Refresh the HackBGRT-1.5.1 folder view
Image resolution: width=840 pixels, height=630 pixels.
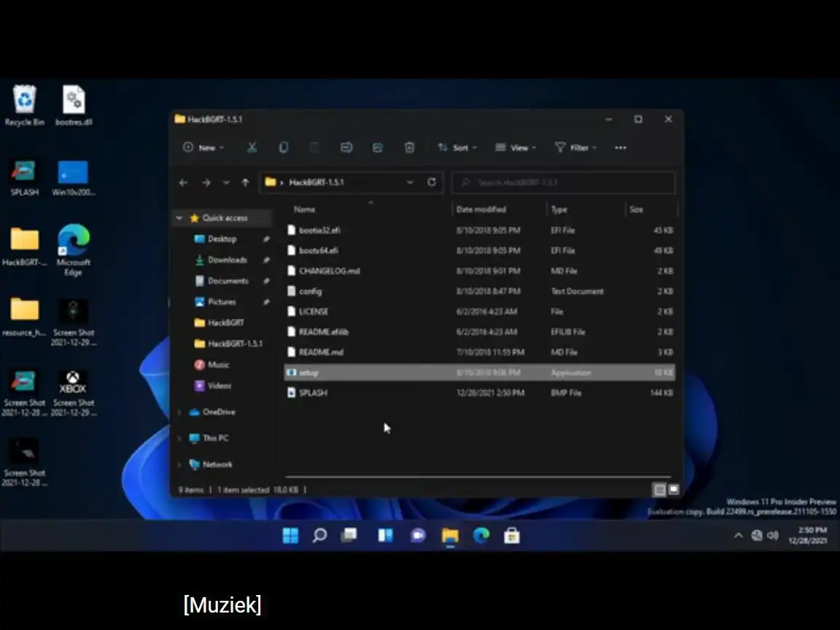click(431, 182)
